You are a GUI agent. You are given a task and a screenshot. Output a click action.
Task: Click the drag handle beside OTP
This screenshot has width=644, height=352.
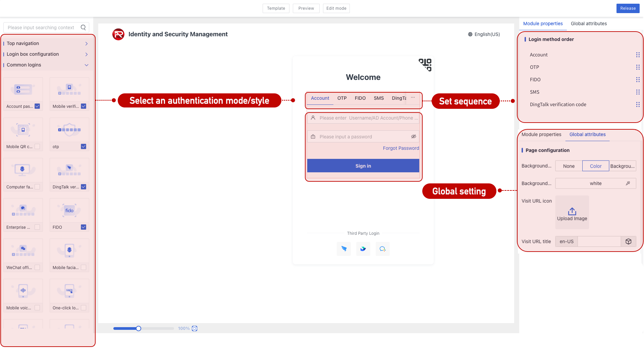tap(638, 67)
